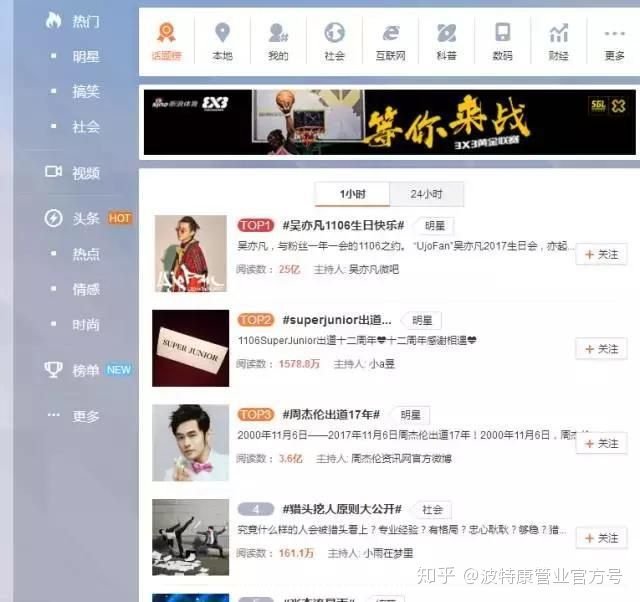
Task: Click the 明星 tag beside superjunior topic
Action: [x=422, y=321]
